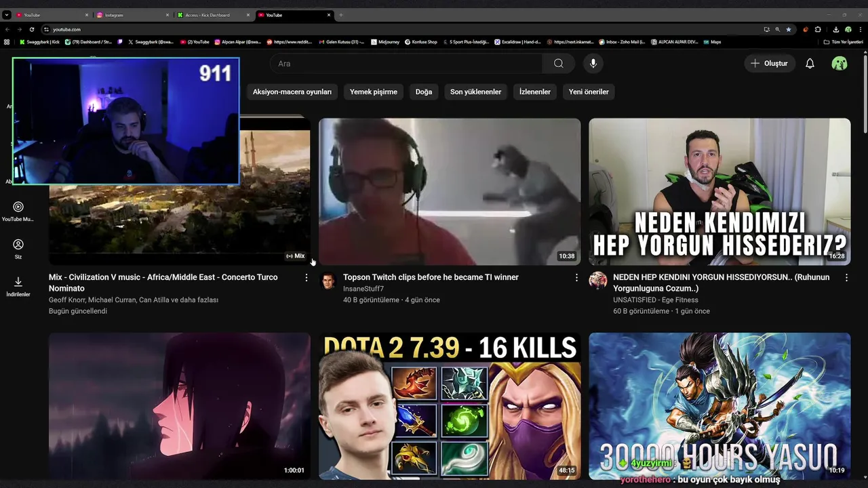Start voice search with the microphone
This screenshot has width=868, height=488.
click(593, 63)
